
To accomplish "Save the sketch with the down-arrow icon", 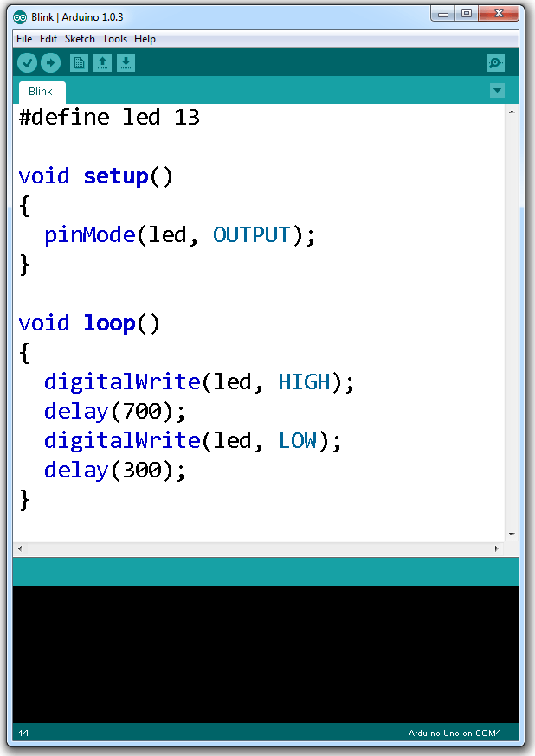I will [126, 62].
